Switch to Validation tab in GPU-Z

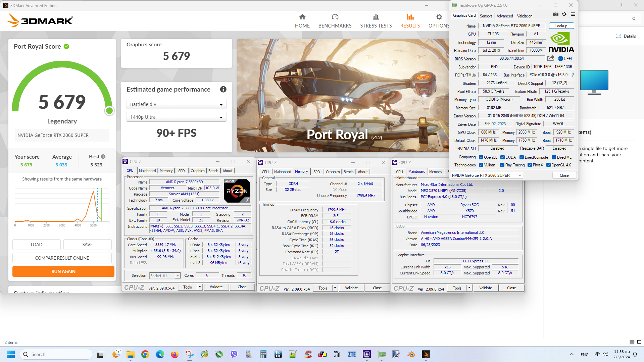click(525, 16)
